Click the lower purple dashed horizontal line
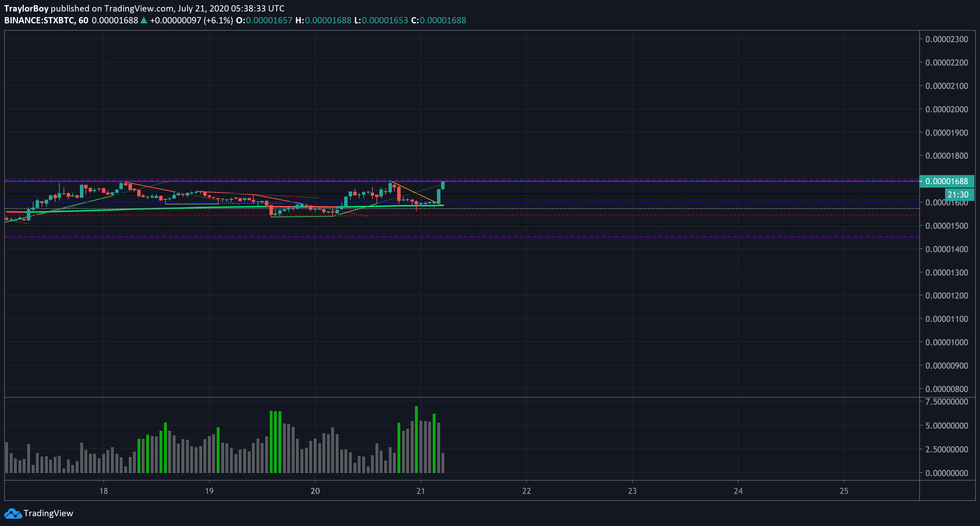 (x=462, y=237)
